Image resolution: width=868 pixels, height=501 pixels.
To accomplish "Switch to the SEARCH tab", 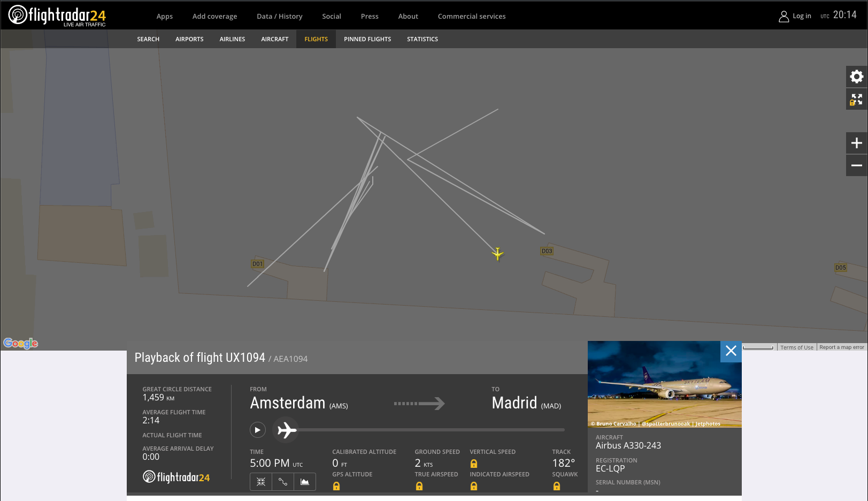I will tap(148, 39).
